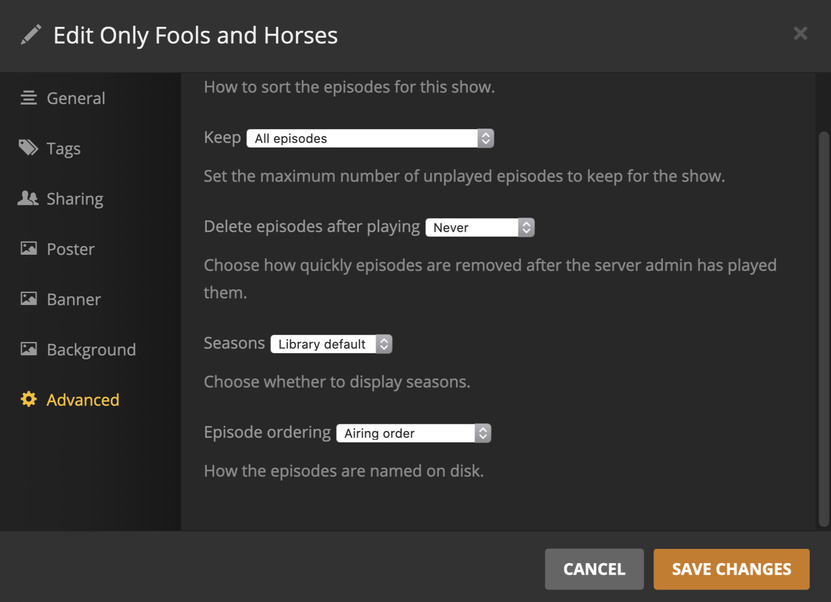Click the Advanced gear icon
The width and height of the screenshot is (831, 602).
[x=28, y=399]
